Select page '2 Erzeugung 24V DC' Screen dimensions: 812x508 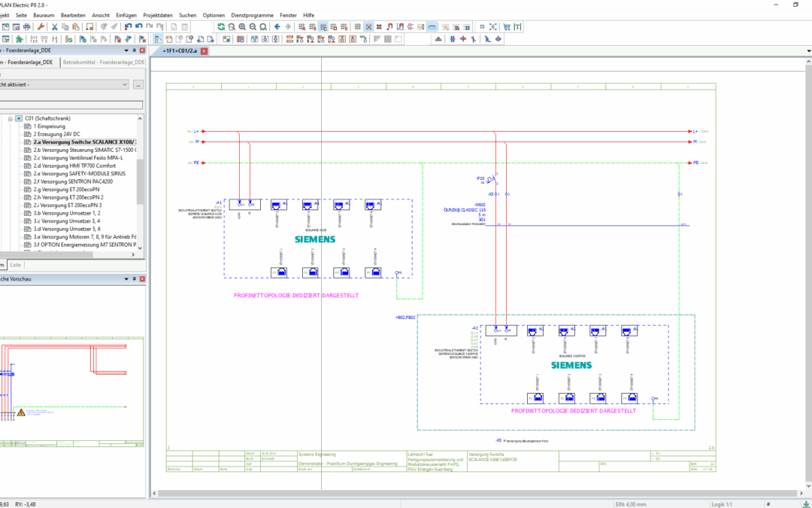[57, 134]
